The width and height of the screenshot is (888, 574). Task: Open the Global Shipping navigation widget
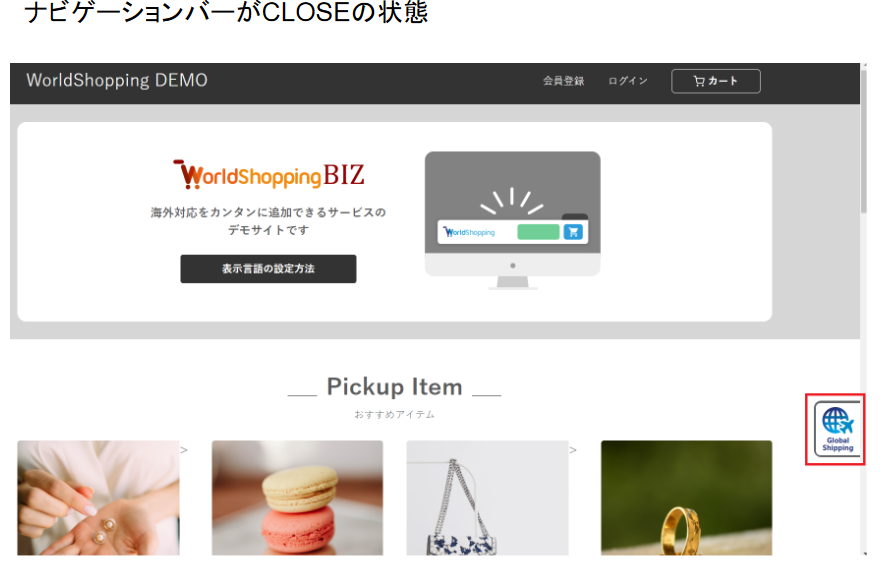[x=837, y=429]
